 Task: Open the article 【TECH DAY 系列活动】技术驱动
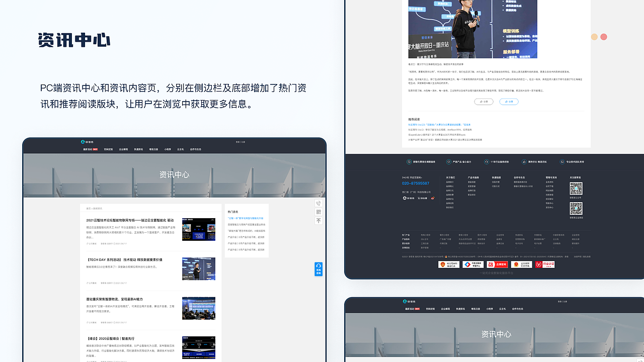coord(124,259)
